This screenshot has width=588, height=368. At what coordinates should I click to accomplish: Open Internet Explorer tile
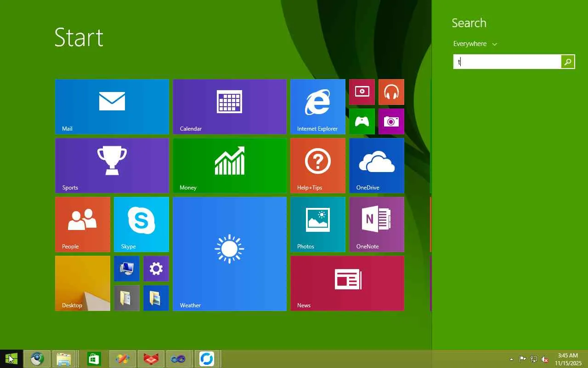[318, 107]
